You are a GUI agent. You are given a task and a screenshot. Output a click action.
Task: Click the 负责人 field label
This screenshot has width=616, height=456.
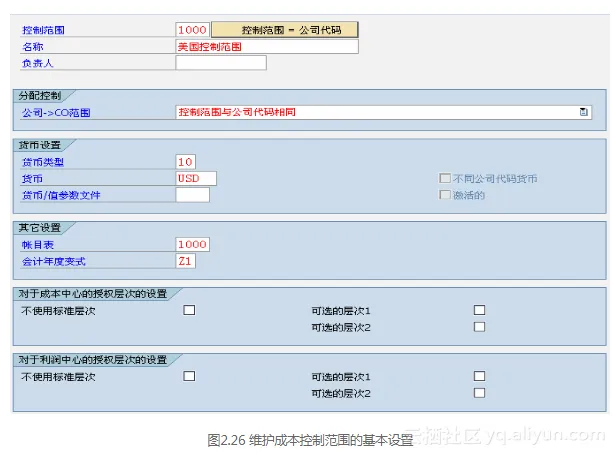pyautogui.click(x=37, y=63)
